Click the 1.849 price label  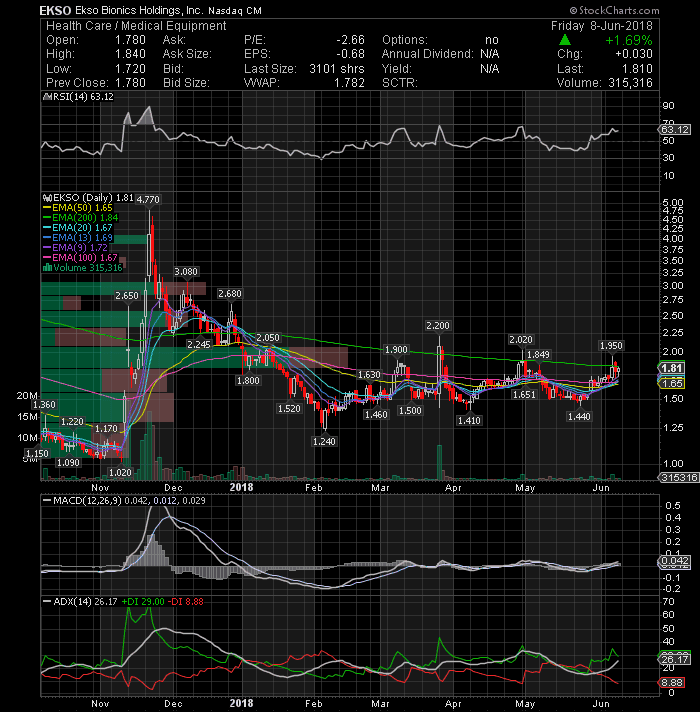click(x=538, y=354)
